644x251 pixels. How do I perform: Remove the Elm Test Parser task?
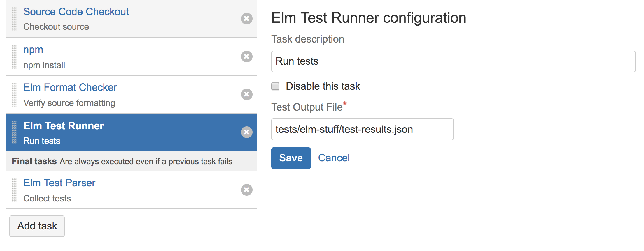(x=246, y=190)
